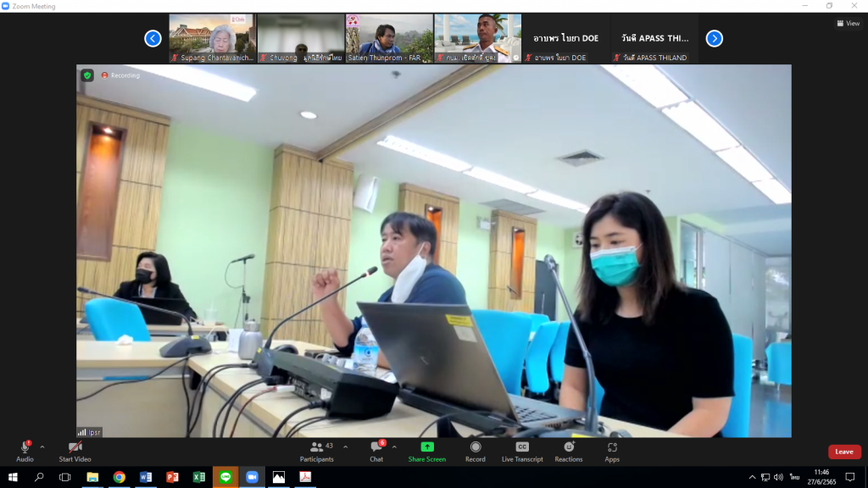Open LINE app from the taskbar
Image resolution: width=868 pixels, height=488 pixels.
(x=225, y=478)
